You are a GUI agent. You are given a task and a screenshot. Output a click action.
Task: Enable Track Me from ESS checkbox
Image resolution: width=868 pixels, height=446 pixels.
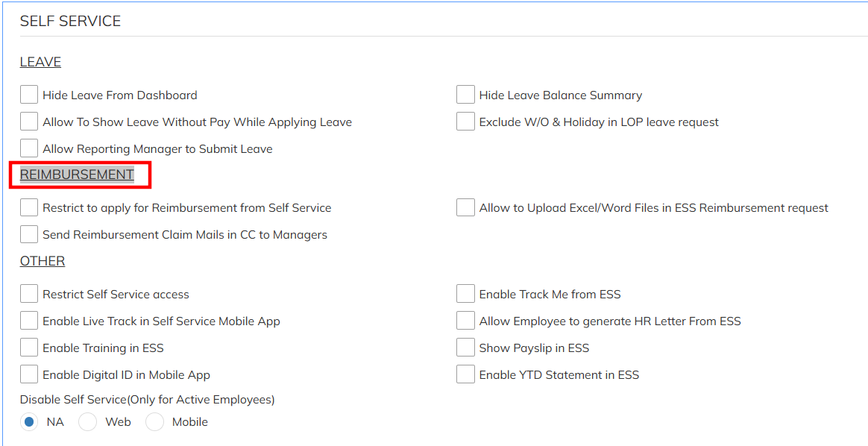pos(465,294)
